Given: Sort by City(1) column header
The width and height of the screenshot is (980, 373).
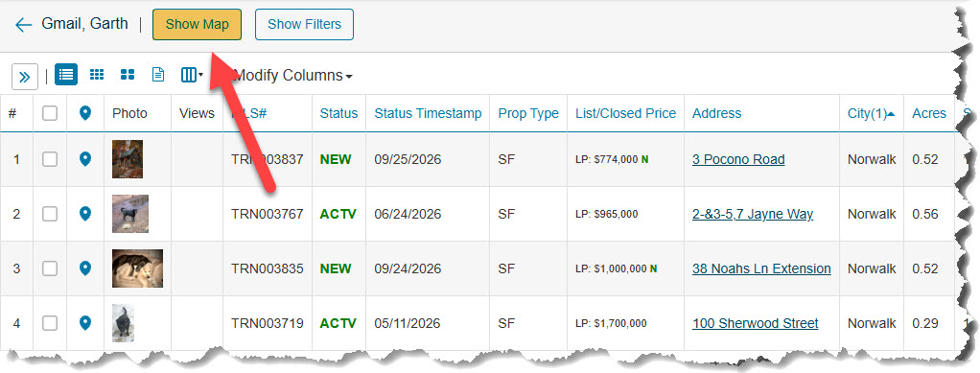Looking at the screenshot, I should click(871, 113).
